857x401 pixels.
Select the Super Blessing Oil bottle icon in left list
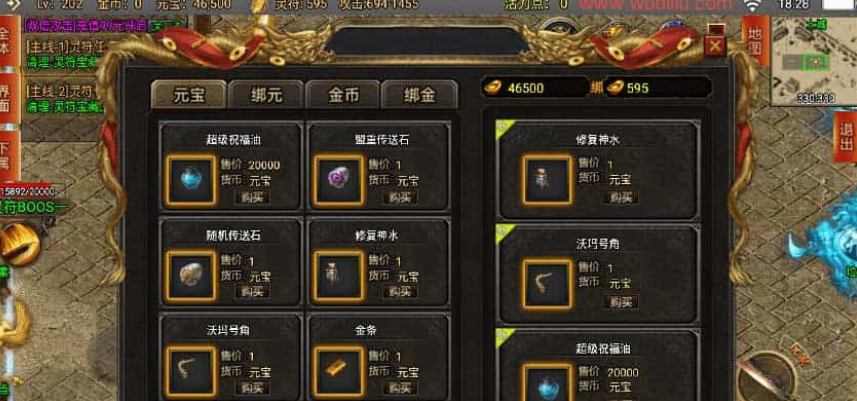[191, 181]
